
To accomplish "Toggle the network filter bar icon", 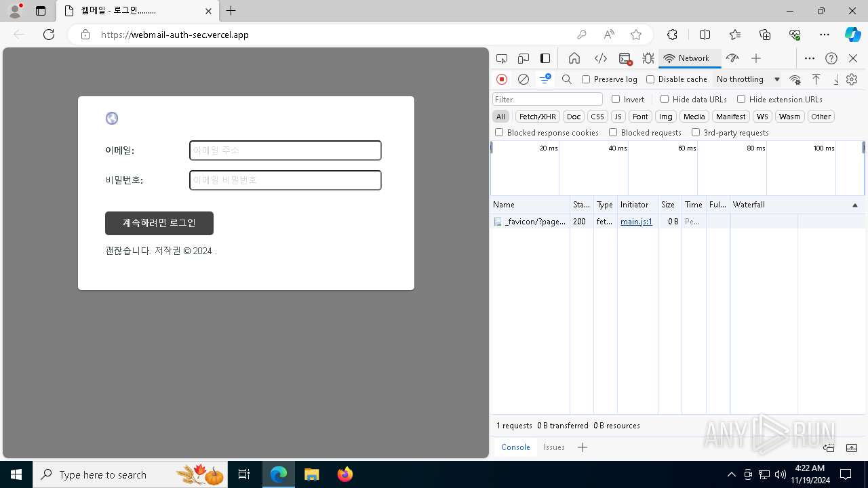I will tap(545, 79).
